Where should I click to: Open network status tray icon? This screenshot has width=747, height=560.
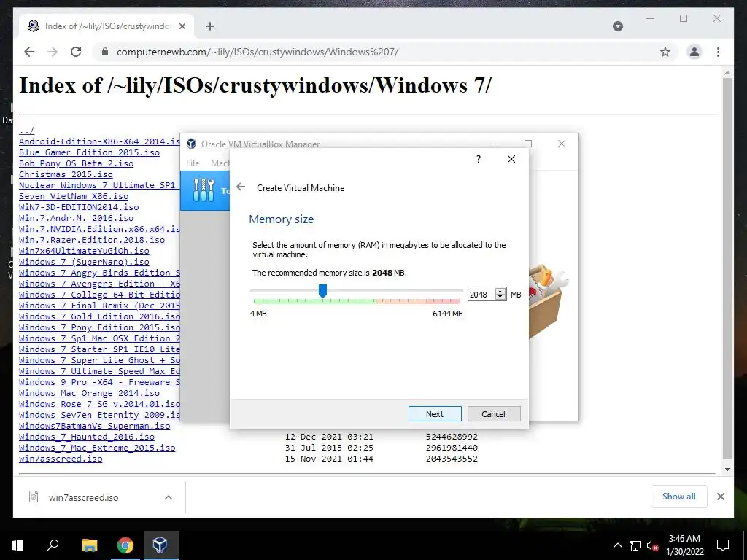tap(635, 545)
